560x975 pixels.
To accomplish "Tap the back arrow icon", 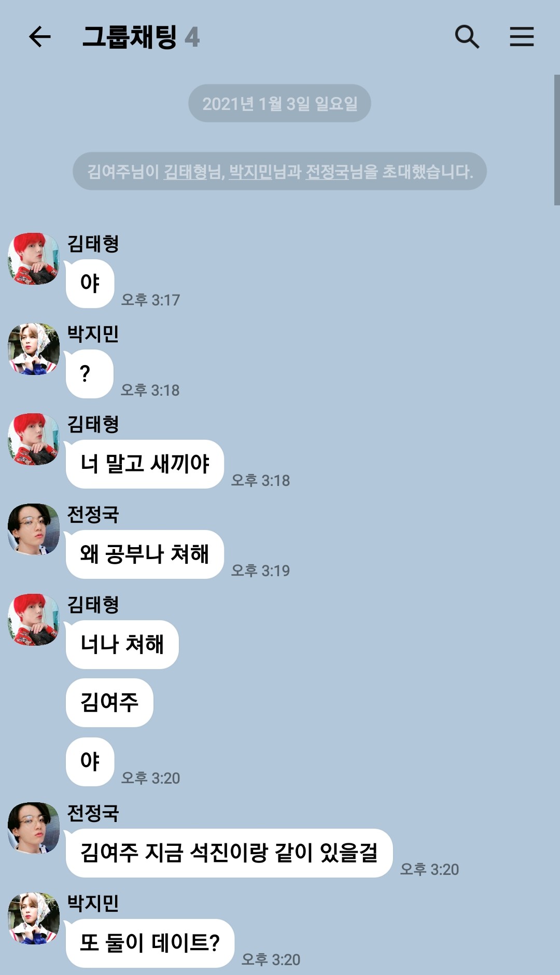I will [39, 37].
